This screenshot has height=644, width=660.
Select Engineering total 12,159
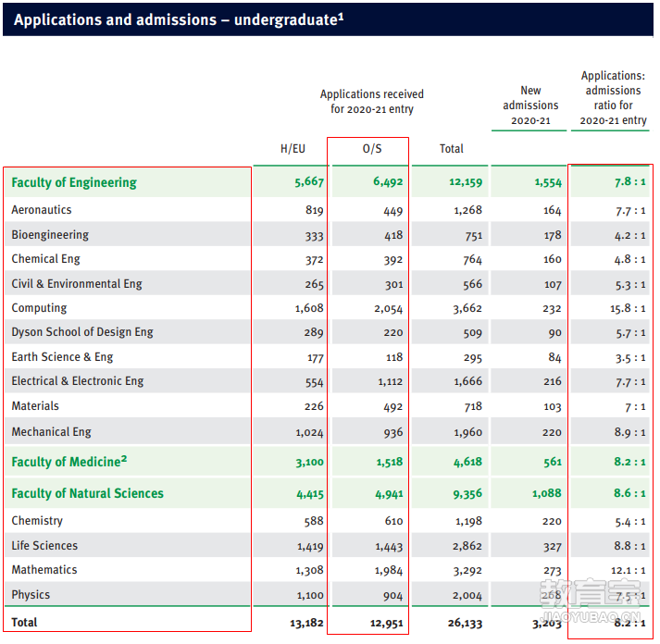click(x=465, y=182)
